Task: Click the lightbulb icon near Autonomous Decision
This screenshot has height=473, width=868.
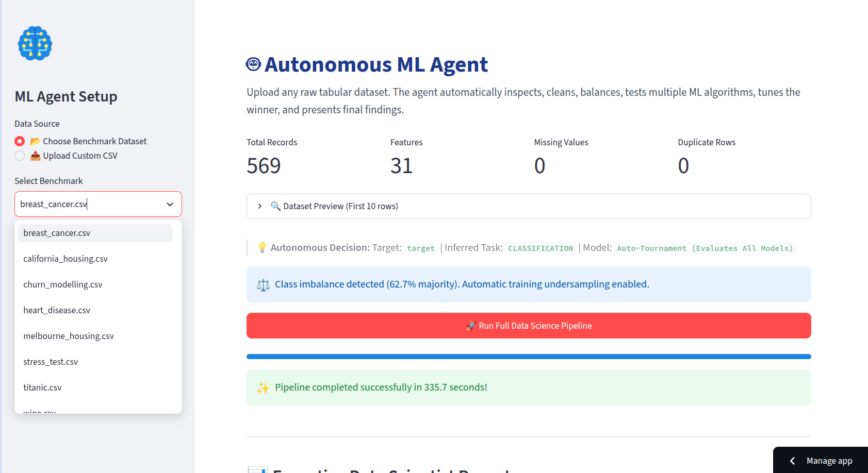Action: [262, 247]
